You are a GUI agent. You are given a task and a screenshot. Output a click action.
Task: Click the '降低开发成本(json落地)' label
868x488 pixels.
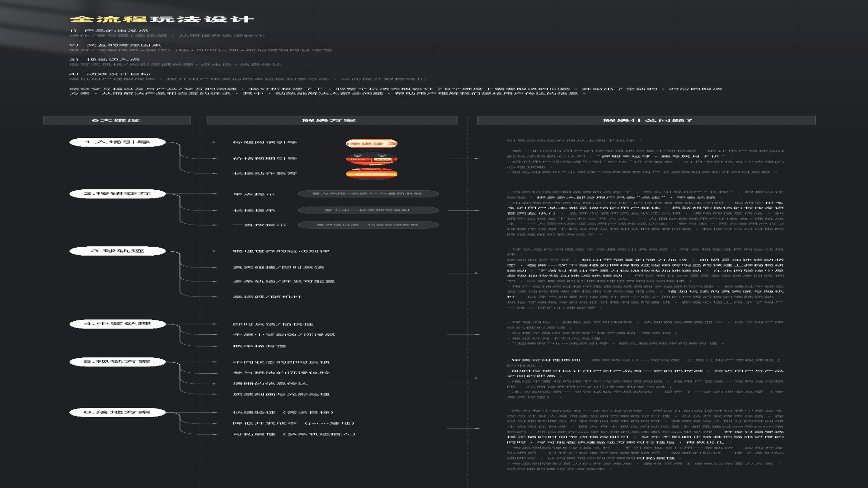294,423
